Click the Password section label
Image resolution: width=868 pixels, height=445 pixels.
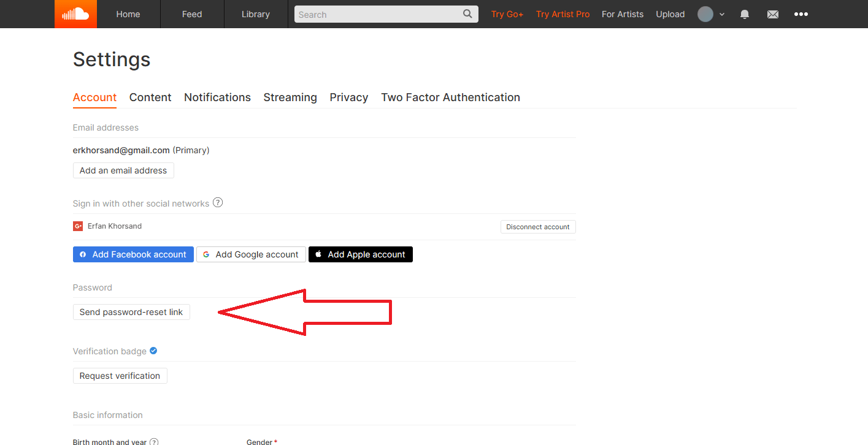[93, 287]
